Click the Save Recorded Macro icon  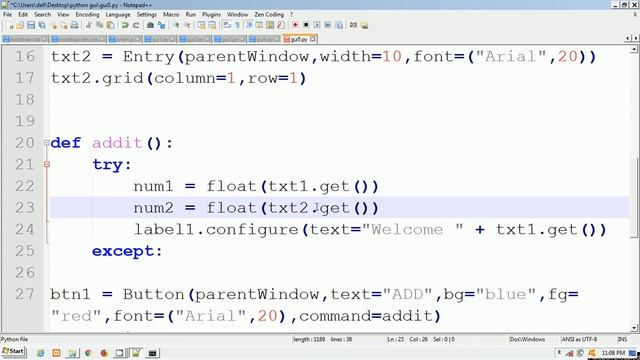coord(339,25)
